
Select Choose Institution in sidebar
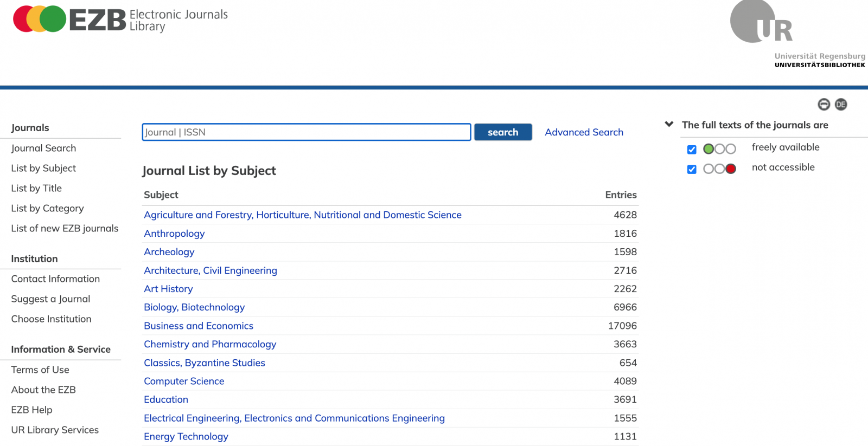coord(51,319)
